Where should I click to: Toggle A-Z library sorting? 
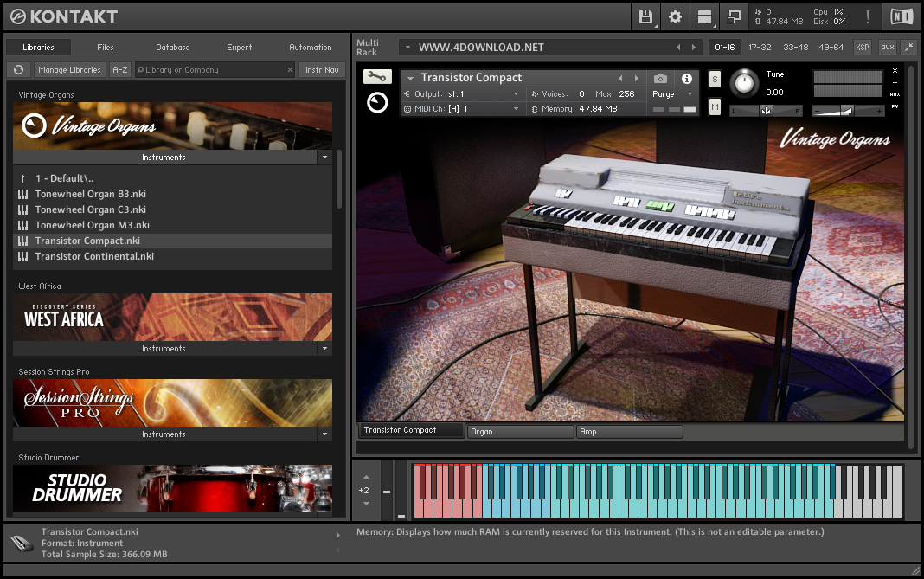click(x=120, y=69)
